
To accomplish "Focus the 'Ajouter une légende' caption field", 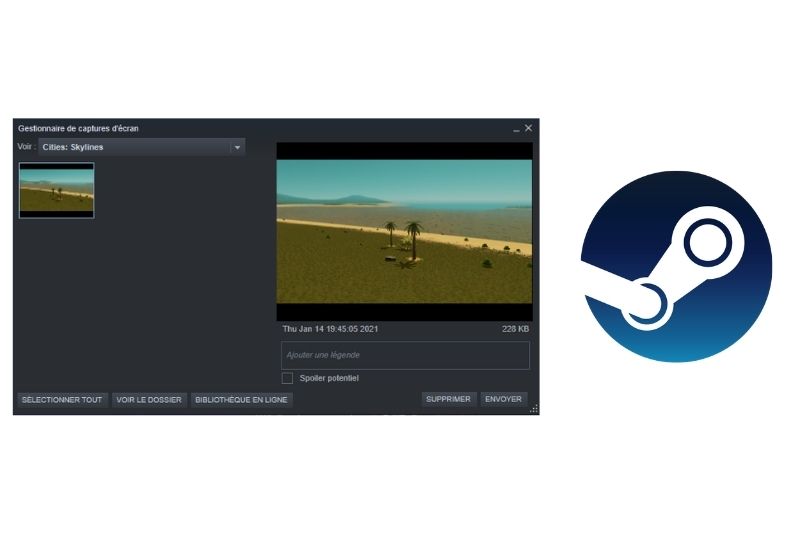I will coord(405,355).
